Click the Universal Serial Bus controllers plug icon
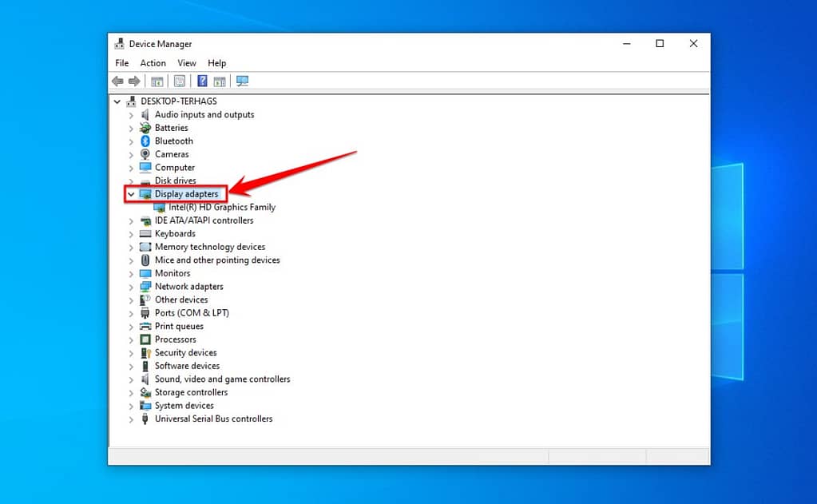Viewport: 817px width, 504px height. point(145,419)
